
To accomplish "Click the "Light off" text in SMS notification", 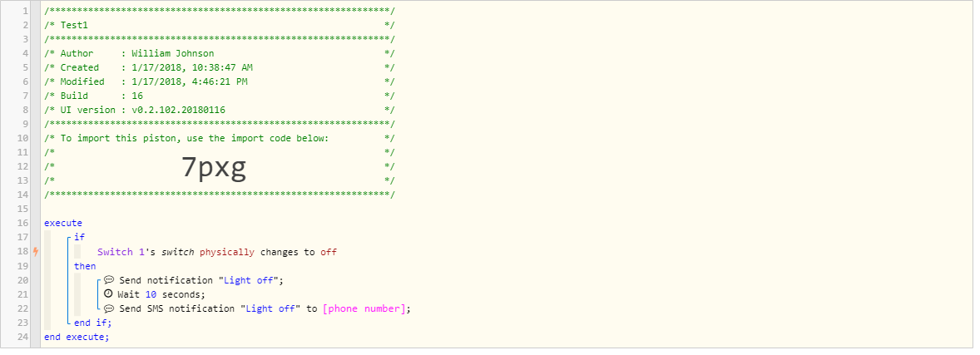I will (x=270, y=308).
